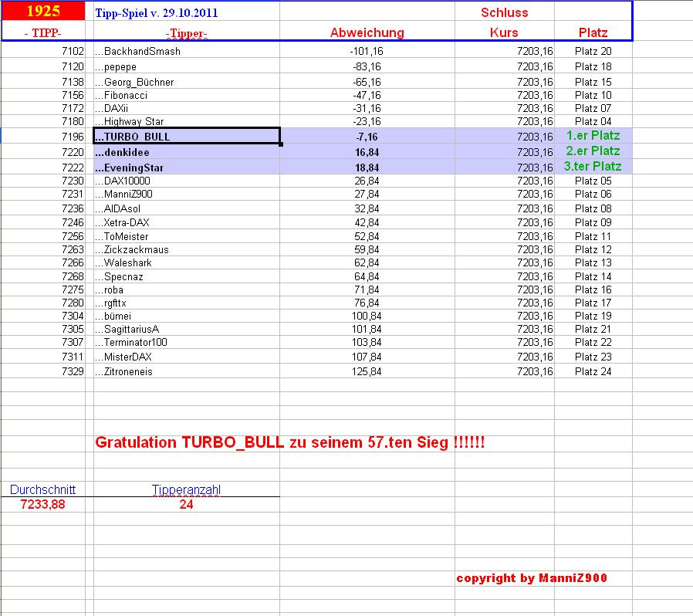Click the 3.ter Platz label beside EveningStar
This screenshot has width=693, height=616.
pos(593,167)
